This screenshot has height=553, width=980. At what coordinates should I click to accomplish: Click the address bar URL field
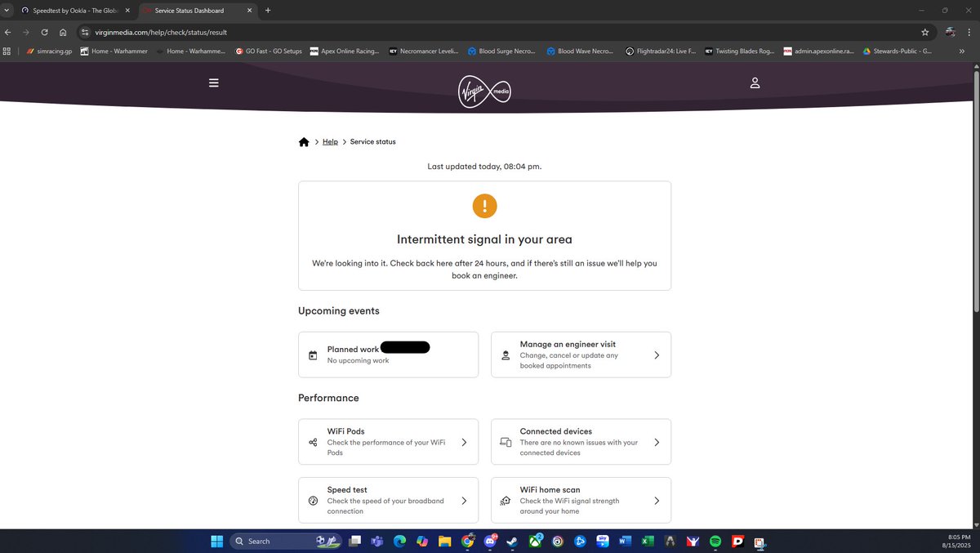[506, 32]
